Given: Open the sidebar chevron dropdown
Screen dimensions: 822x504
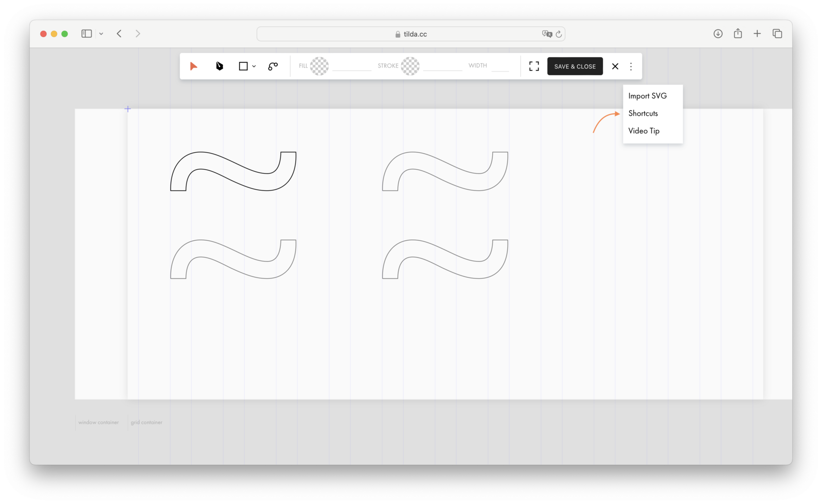Looking at the screenshot, I should [x=101, y=34].
